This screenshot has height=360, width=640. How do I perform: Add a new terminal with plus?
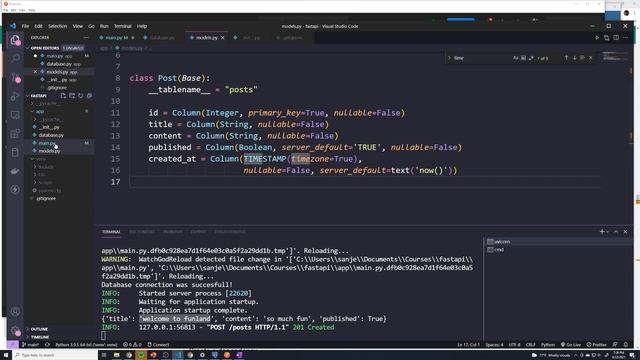coord(602,232)
